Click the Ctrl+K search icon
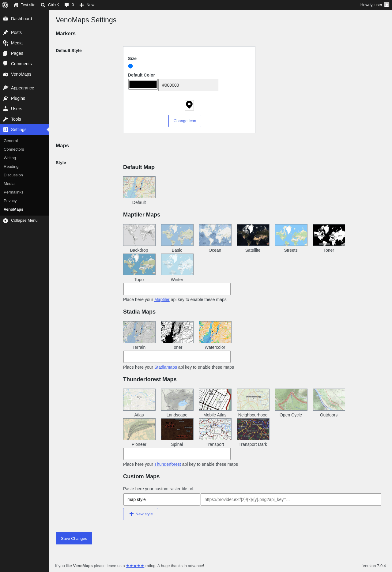The image size is (392, 572). pyautogui.click(x=43, y=5)
